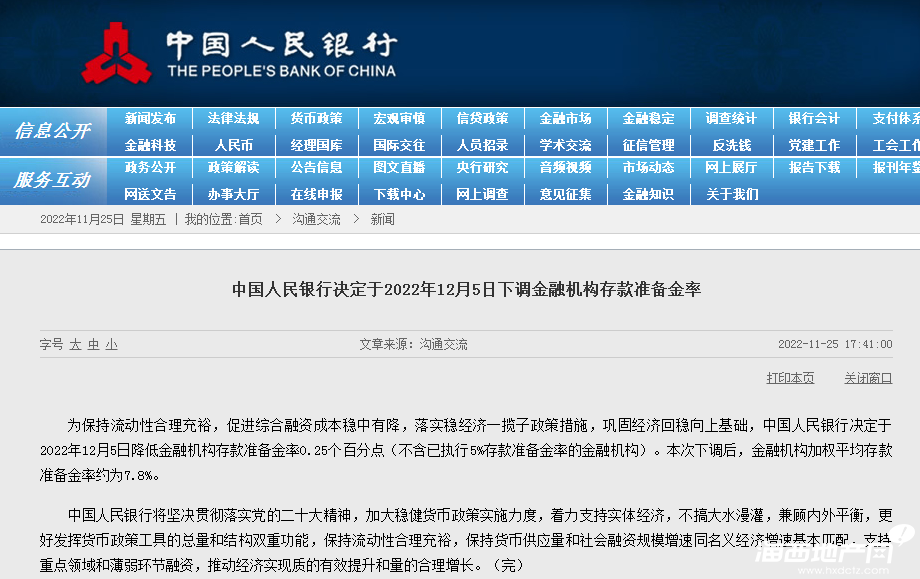Navigate to 央行研究
The width and height of the screenshot is (920, 579).
[x=482, y=168]
